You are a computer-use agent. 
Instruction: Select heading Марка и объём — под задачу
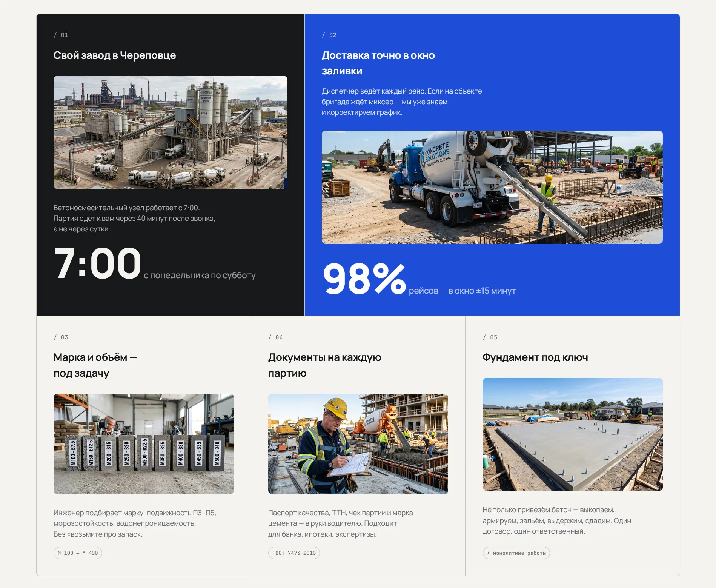coord(95,365)
